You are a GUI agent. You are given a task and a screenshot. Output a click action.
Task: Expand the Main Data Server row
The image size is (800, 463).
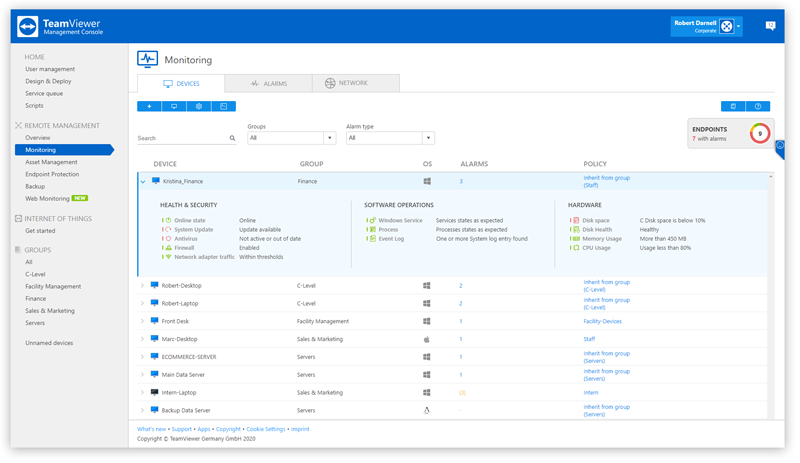(143, 375)
